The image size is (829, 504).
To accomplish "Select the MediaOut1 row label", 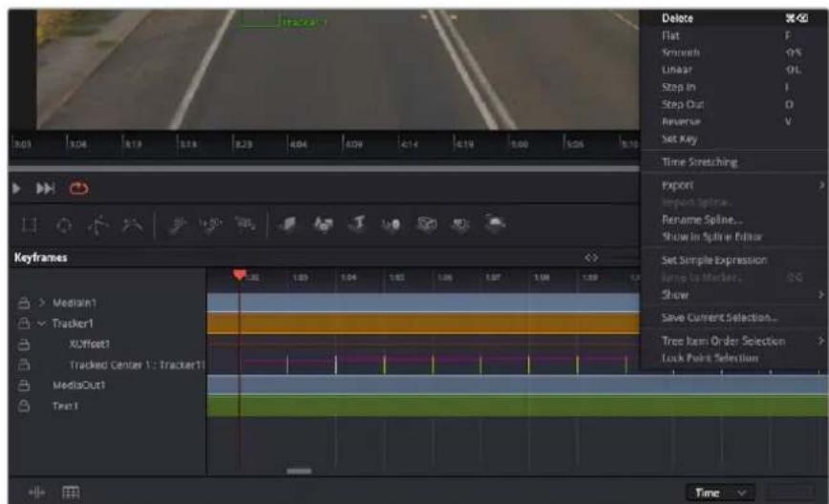I will click(78, 385).
